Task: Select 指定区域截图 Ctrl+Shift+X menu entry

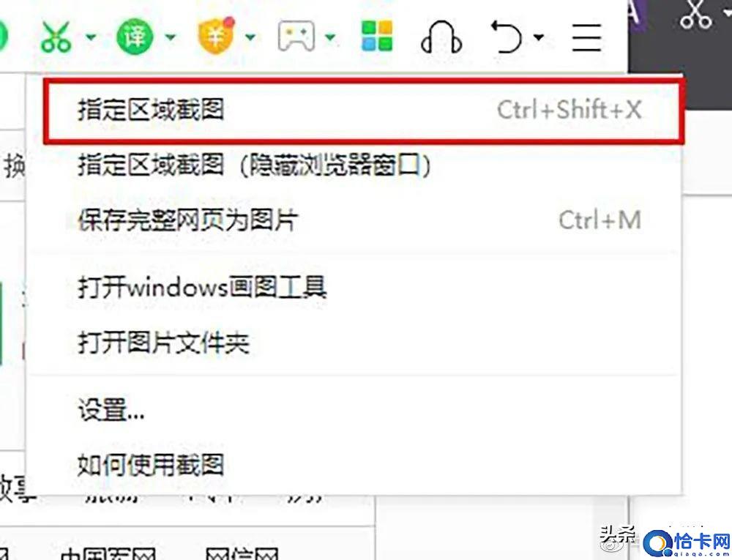Action: click(364, 110)
